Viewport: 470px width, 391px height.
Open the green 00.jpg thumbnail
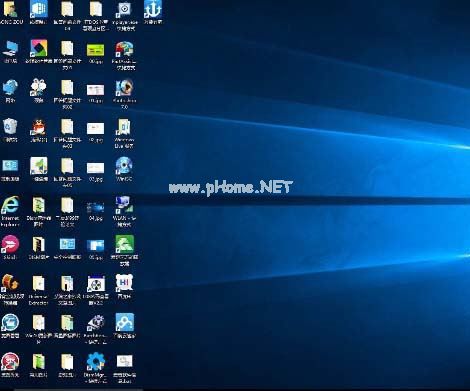coord(96,50)
